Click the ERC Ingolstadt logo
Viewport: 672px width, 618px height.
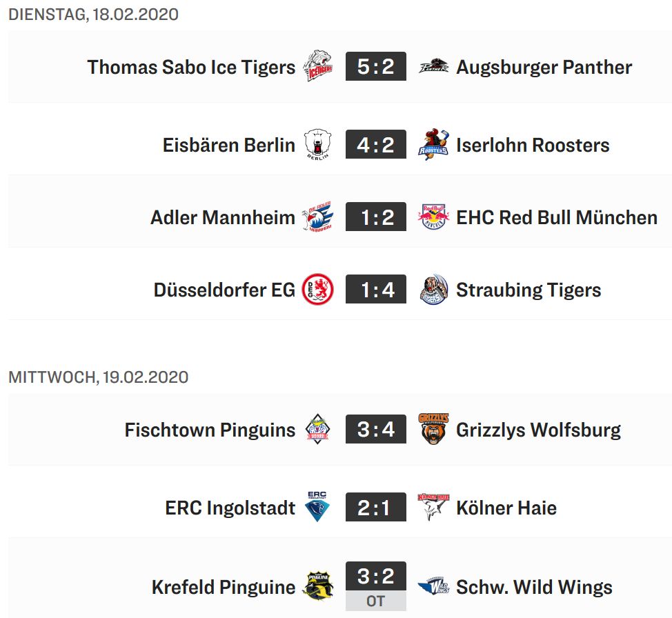pyautogui.click(x=317, y=507)
